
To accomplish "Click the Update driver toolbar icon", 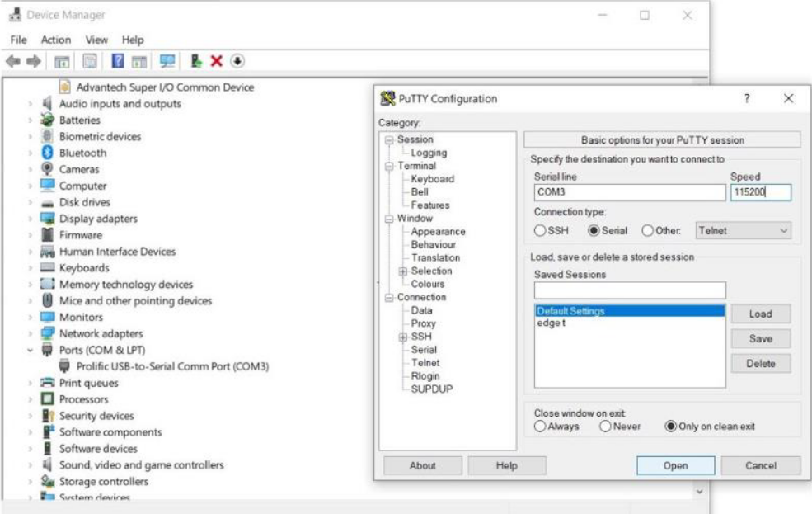I will [x=195, y=61].
